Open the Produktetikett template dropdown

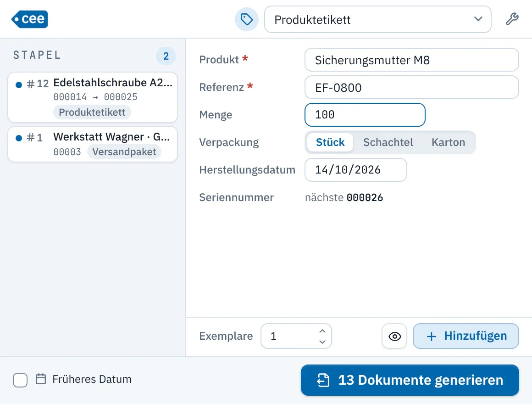click(x=377, y=19)
